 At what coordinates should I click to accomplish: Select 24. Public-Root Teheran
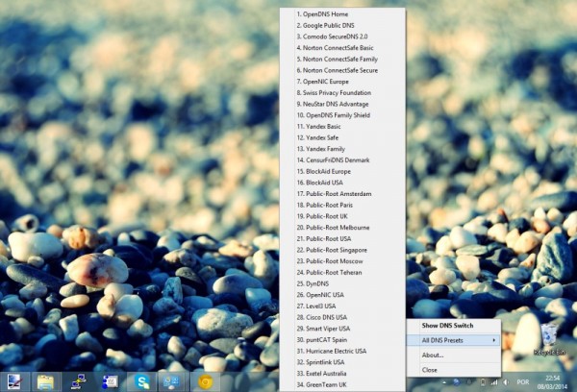(342, 273)
